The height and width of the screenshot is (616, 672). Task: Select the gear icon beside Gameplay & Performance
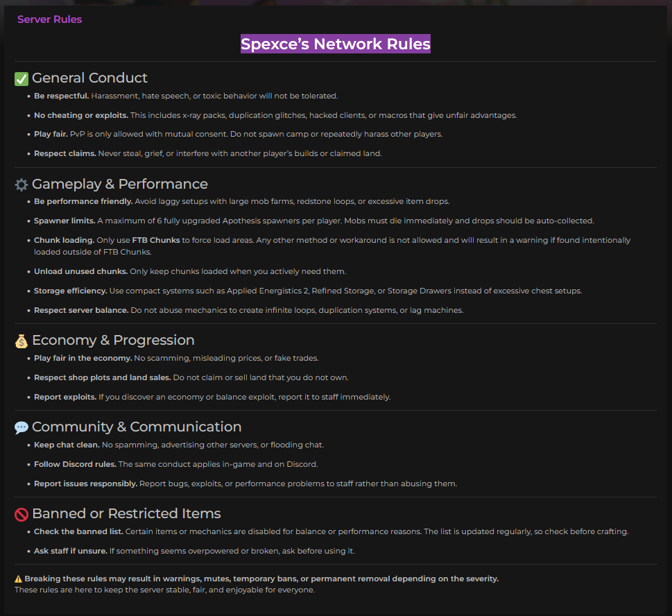click(21, 185)
